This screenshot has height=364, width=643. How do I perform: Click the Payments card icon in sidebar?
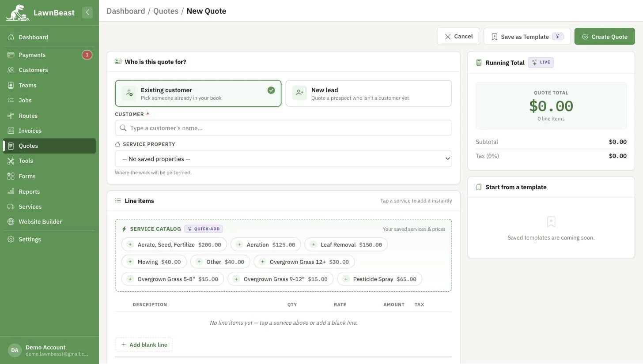click(x=11, y=55)
